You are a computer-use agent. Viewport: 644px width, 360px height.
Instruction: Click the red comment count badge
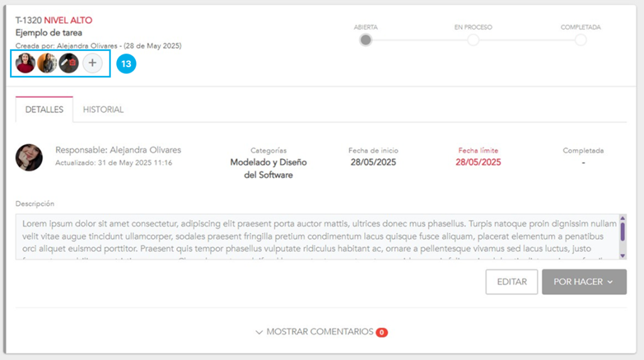coord(382,332)
